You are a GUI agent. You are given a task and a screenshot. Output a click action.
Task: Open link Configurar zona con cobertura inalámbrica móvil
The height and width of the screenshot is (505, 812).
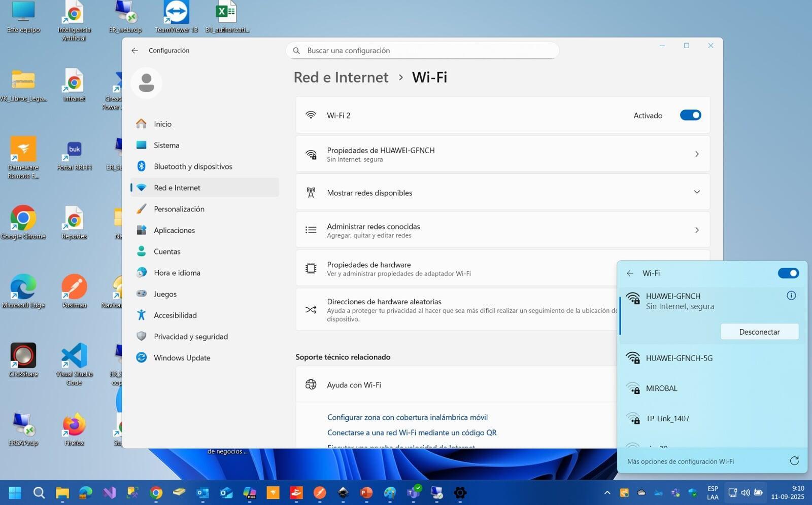click(407, 417)
